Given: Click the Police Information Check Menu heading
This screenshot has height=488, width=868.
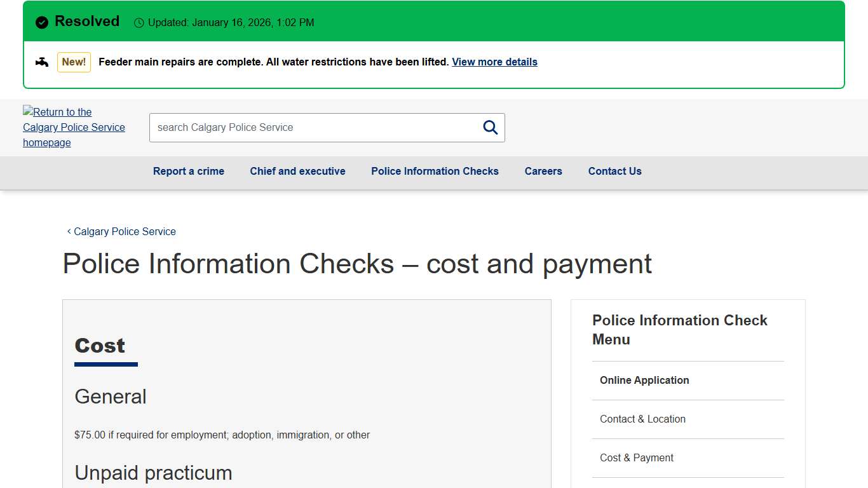Looking at the screenshot, I should (679, 330).
